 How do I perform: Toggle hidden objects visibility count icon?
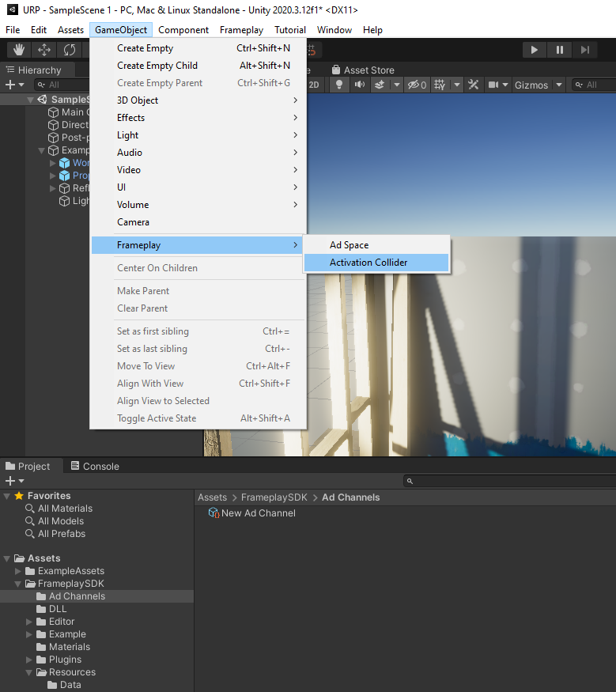tap(417, 85)
